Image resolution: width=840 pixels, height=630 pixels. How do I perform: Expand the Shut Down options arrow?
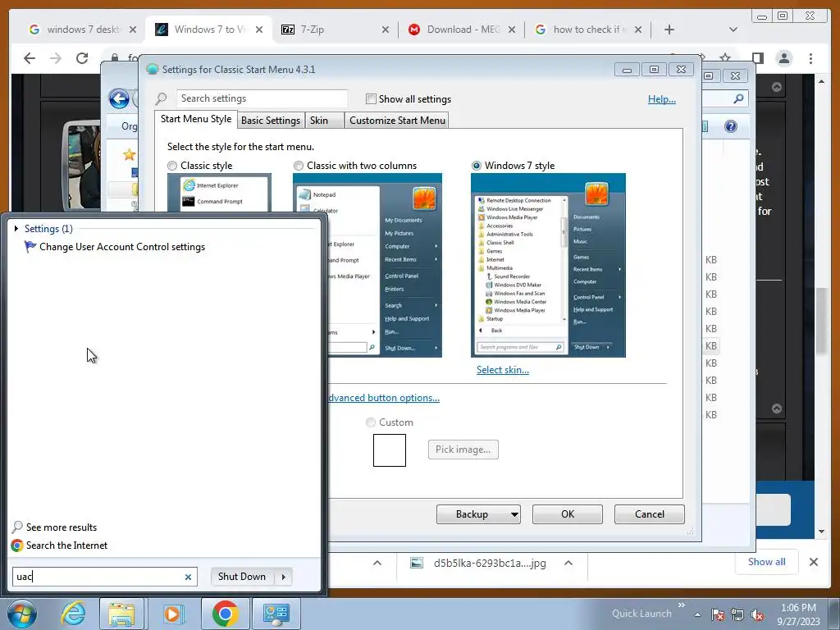pyautogui.click(x=283, y=577)
